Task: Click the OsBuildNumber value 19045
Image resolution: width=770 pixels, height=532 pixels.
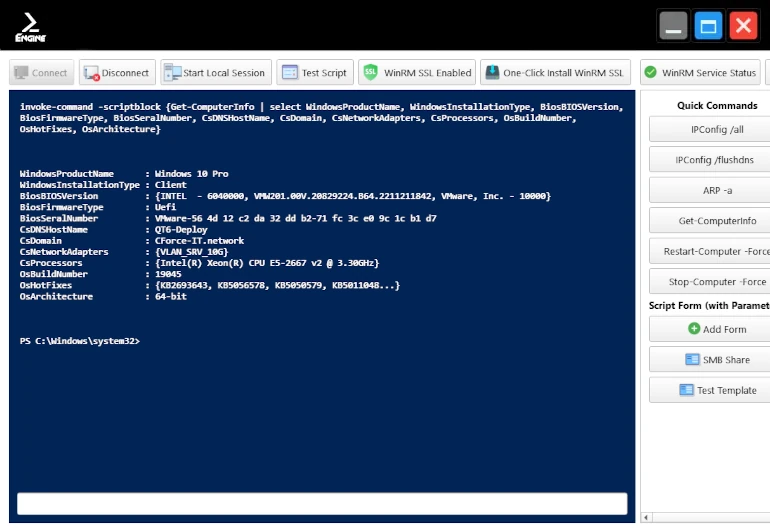Action: click(168, 274)
